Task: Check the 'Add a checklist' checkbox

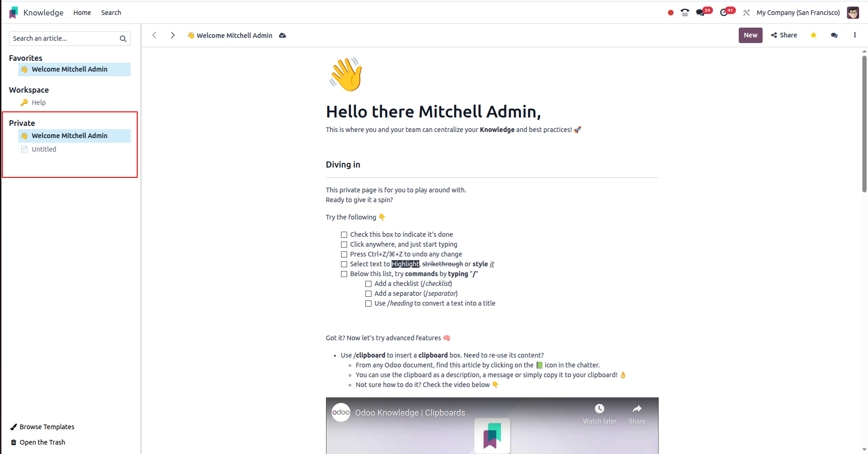Action: pos(368,284)
